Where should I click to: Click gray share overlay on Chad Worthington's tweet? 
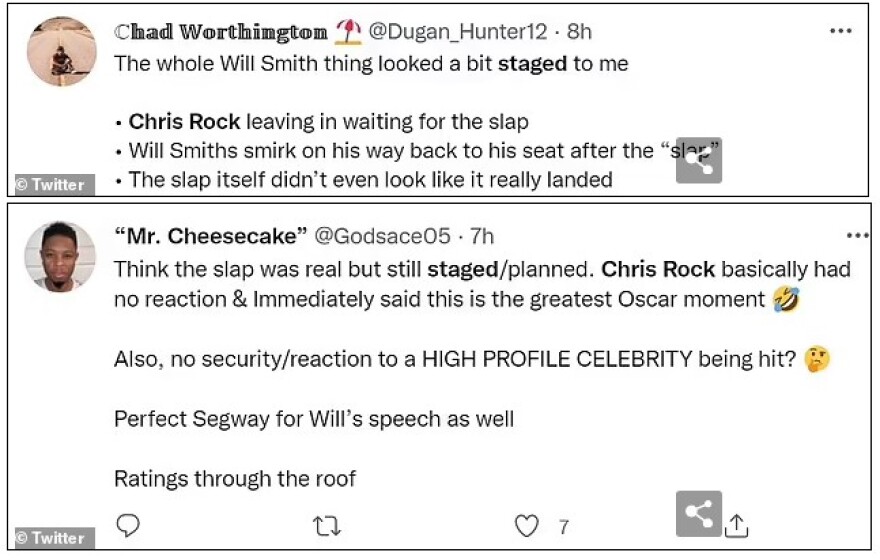699,160
